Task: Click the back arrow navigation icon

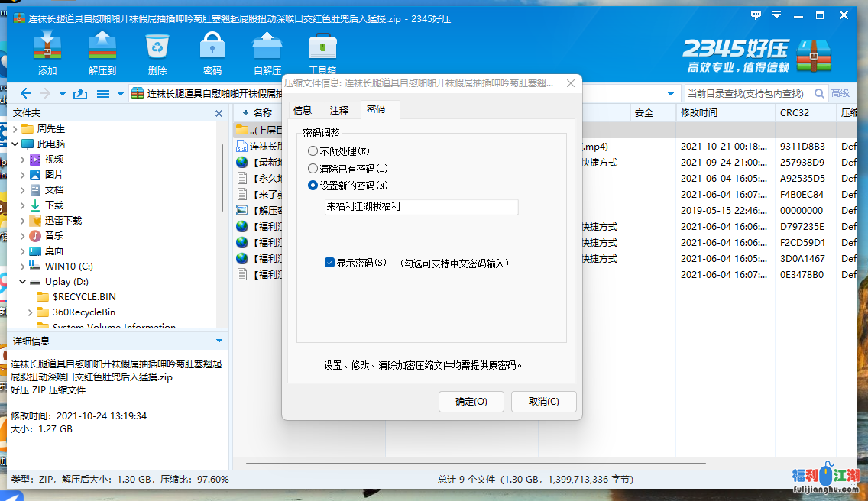Action: point(26,94)
